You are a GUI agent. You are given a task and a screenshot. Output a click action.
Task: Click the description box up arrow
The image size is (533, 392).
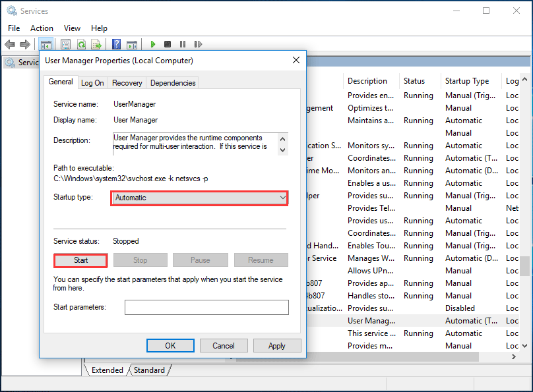(x=282, y=139)
